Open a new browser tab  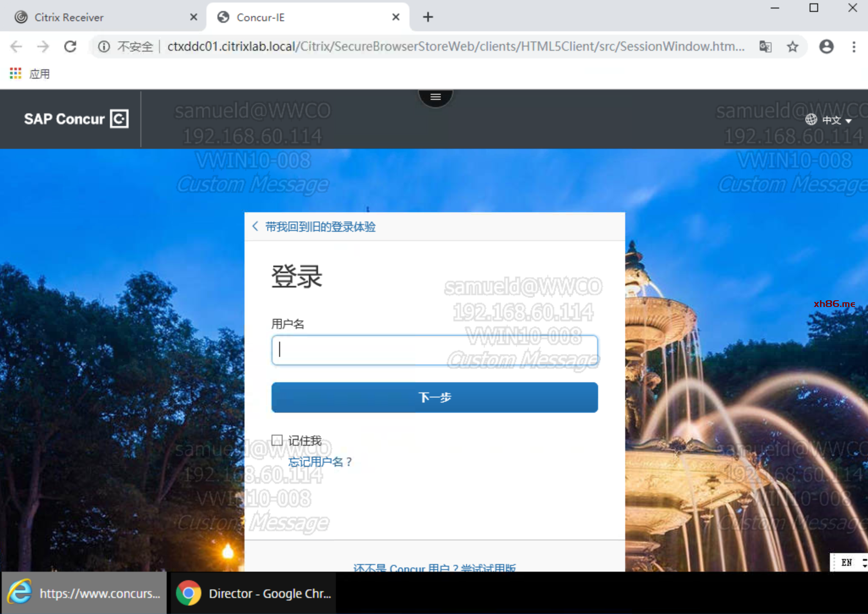pyautogui.click(x=428, y=17)
